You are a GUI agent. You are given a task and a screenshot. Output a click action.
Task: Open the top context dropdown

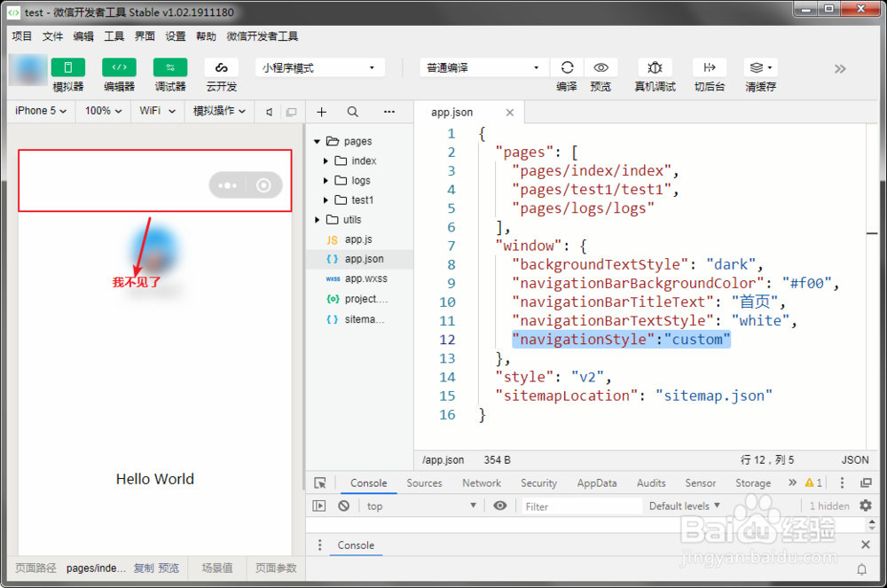coord(420,506)
